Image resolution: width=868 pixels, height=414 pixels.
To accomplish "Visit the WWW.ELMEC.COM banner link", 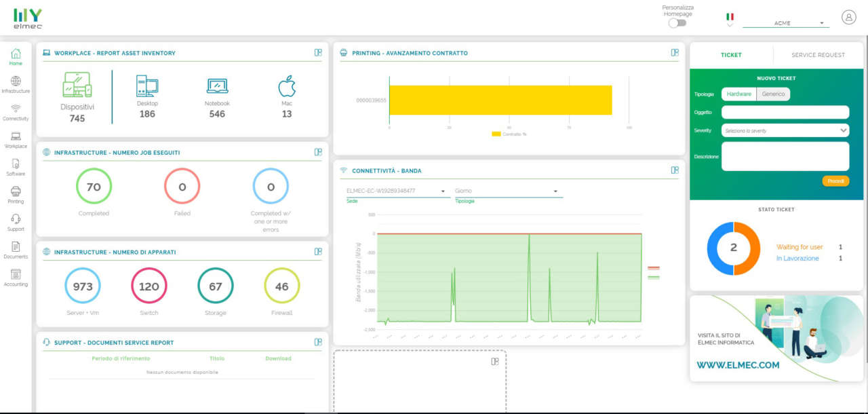I will [738, 365].
